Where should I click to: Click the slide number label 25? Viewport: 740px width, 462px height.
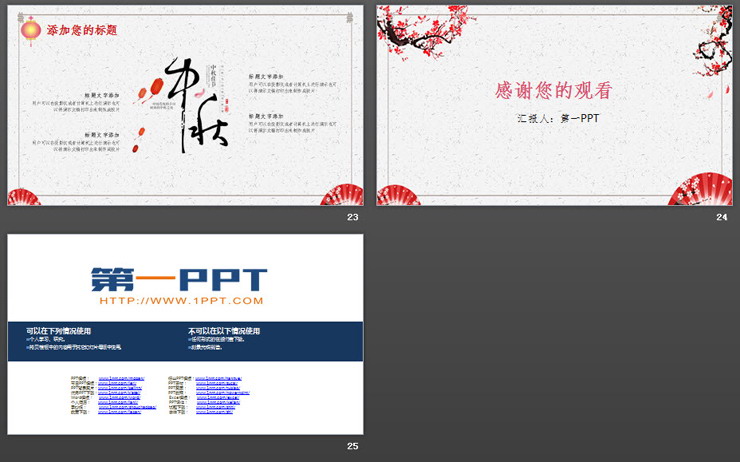[x=353, y=446]
